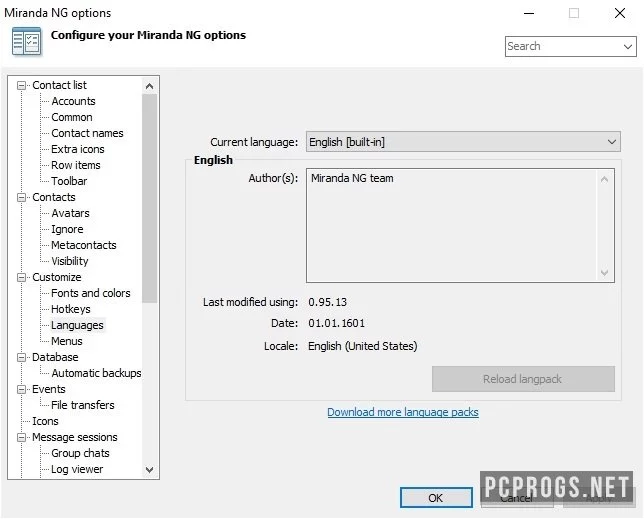The width and height of the screenshot is (644, 519).
Task: Select the Avatars tree entry
Action: pyautogui.click(x=70, y=213)
